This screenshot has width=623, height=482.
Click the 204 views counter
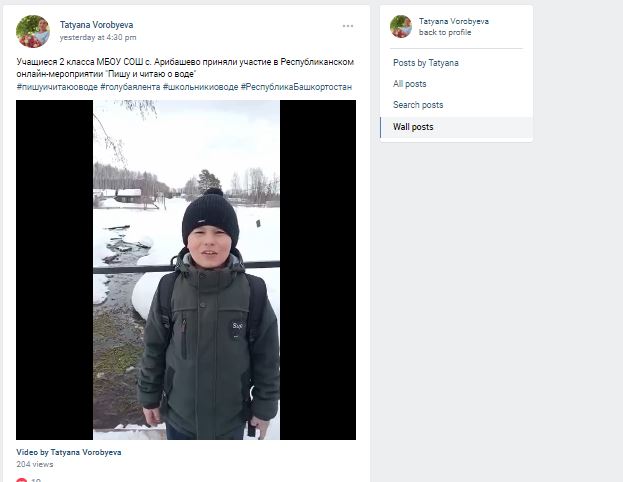(x=35, y=464)
